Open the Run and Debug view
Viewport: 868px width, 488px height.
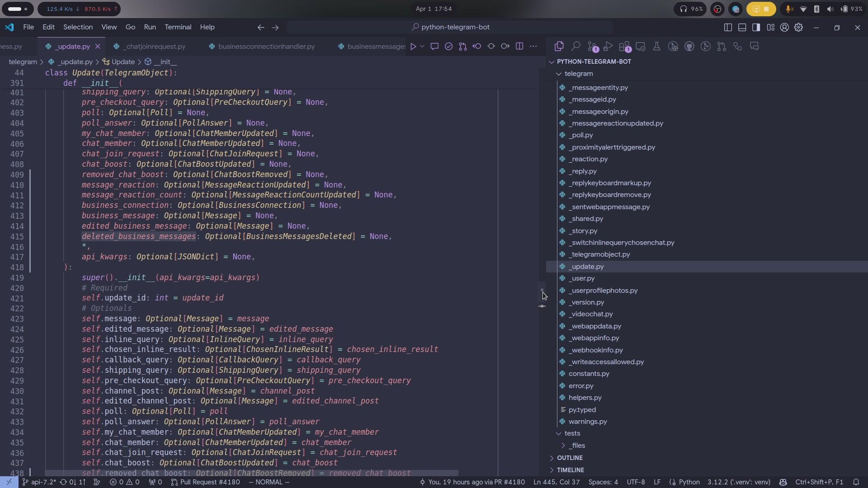[608, 46]
